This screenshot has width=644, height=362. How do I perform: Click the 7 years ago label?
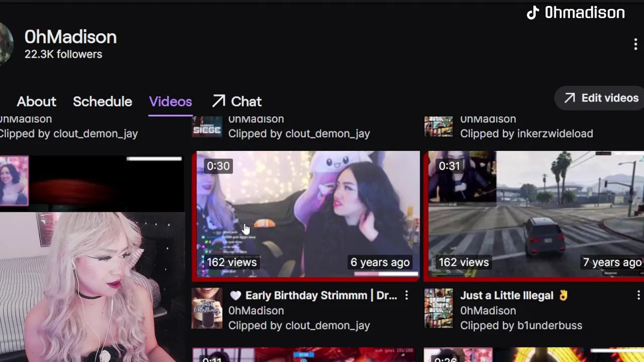[x=612, y=262]
